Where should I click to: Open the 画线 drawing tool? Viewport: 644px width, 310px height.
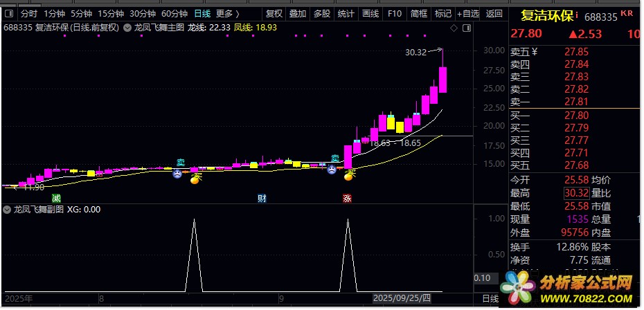(x=370, y=14)
